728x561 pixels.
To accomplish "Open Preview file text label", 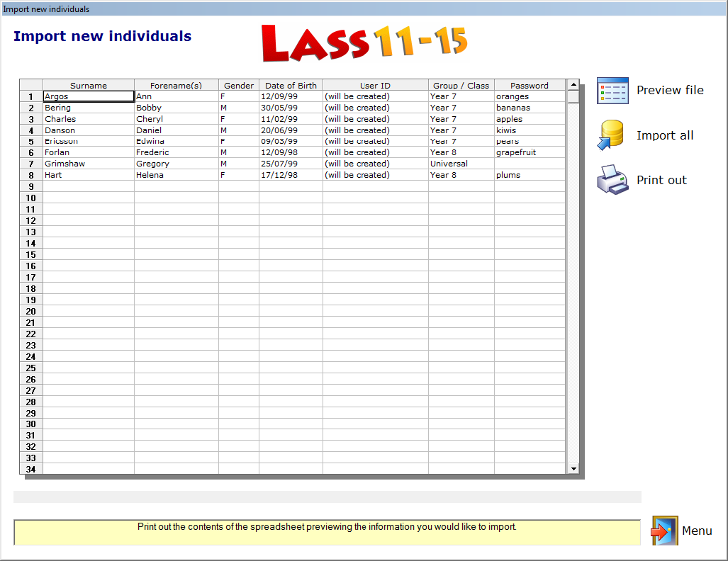I will point(670,90).
